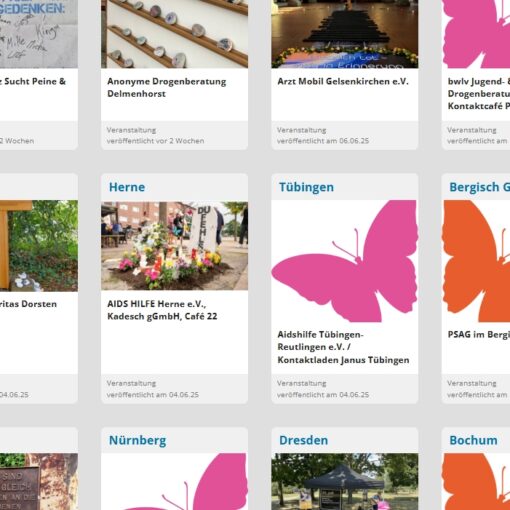Open the Bochum city heading
The height and width of the screenshot is (510, 510).
(x=473, y=440)
